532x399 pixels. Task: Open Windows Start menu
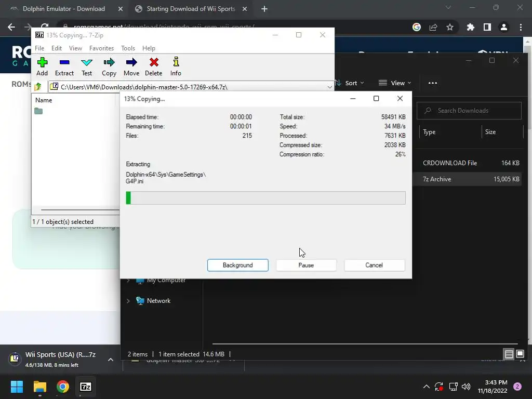(x=17, y=387)
